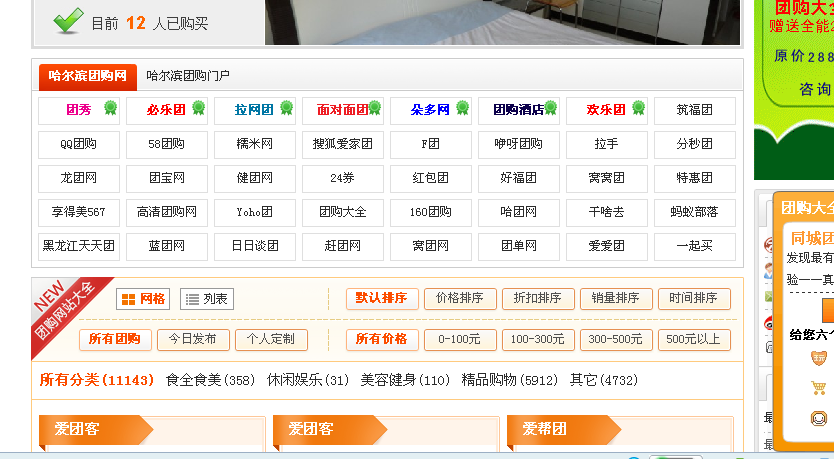Filter price range 0-100元

pyautogui.click(x=460, y=339)
